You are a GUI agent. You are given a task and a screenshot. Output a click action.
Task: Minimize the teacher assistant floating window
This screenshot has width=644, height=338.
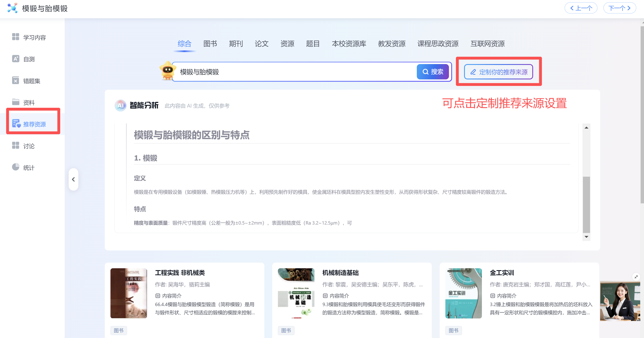(x=636, y=277)
